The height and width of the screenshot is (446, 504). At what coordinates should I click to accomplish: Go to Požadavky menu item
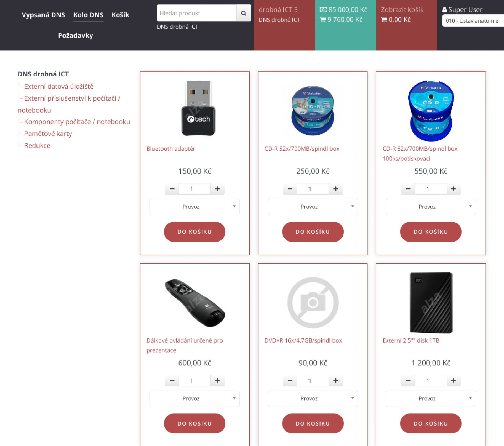click(76, 35)
